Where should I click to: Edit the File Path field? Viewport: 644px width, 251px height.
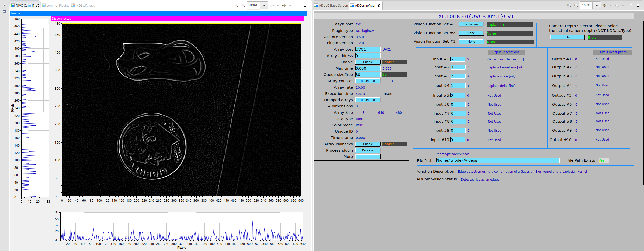tap(498, 160)
